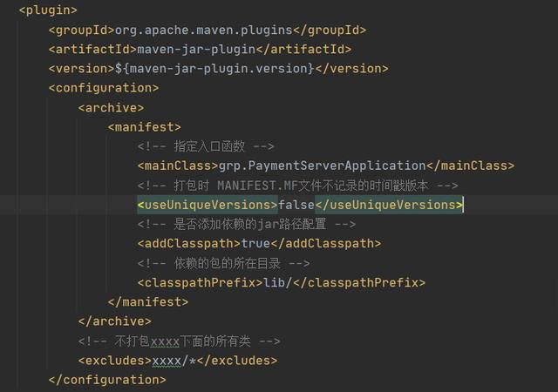Click the ${maven-jar-plugin.version} version value

214,68
